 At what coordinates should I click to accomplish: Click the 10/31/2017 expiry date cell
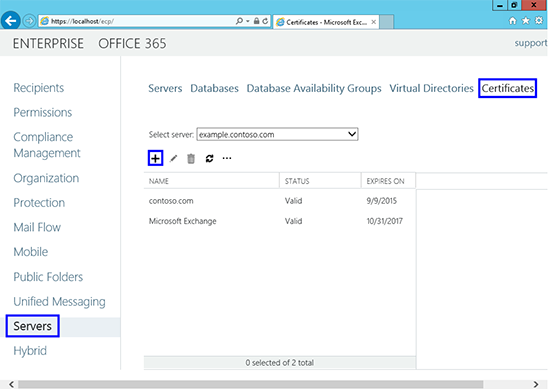click(x=384, y=221)
